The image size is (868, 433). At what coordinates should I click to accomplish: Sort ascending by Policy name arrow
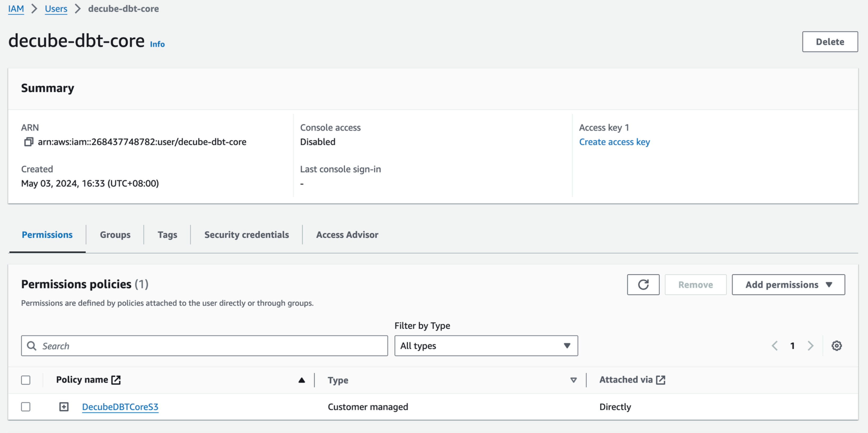[x=302, y=380]
